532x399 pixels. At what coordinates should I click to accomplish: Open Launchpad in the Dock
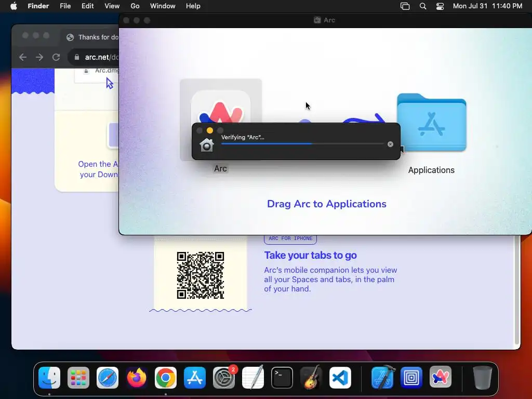pos(78,377)
